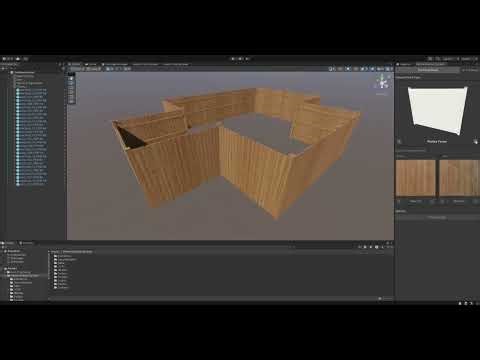Image resolution: width=480 pixels, height=360 pixels.
Task: Click the preview settings icon right of material name
Action: 475,142
